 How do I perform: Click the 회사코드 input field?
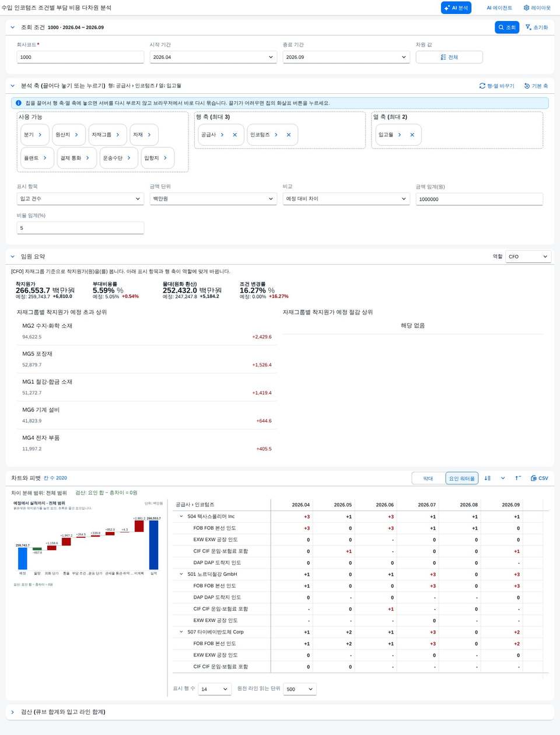(80, 57)
